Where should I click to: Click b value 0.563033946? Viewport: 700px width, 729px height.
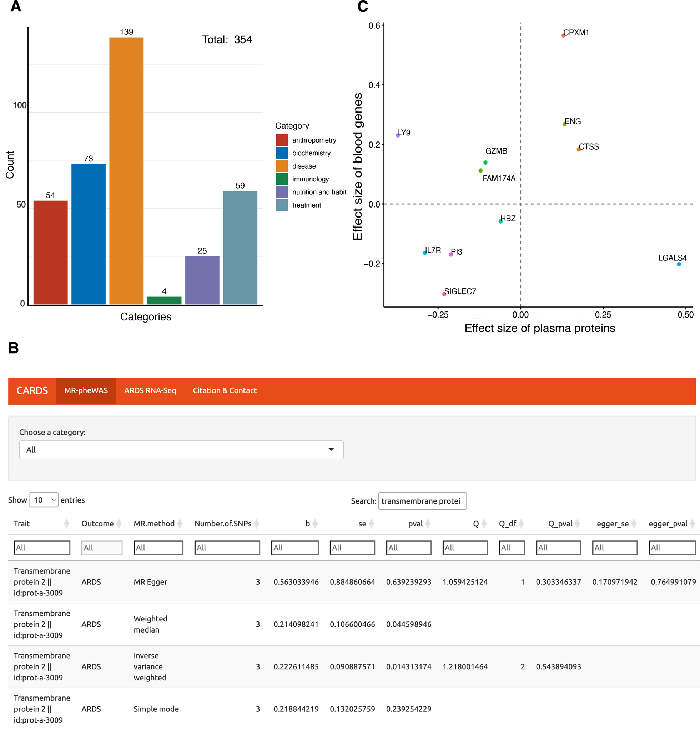pos(296,582)
